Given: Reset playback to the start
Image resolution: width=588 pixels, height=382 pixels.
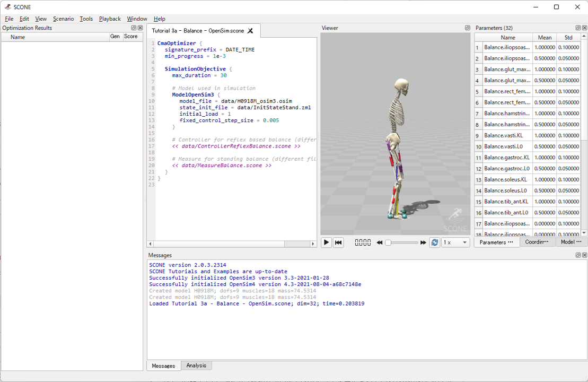Looking at the screenshot, I should point(338,242).
